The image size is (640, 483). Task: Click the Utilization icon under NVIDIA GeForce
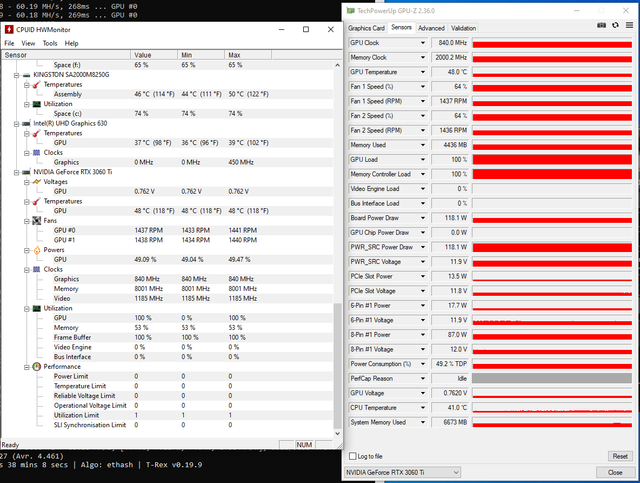point(37,308)
